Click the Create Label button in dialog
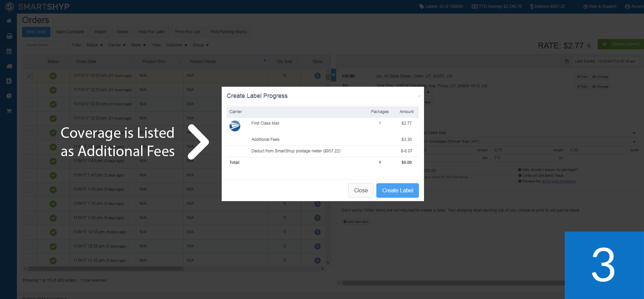The image size is (644, 299). (398, 190)
